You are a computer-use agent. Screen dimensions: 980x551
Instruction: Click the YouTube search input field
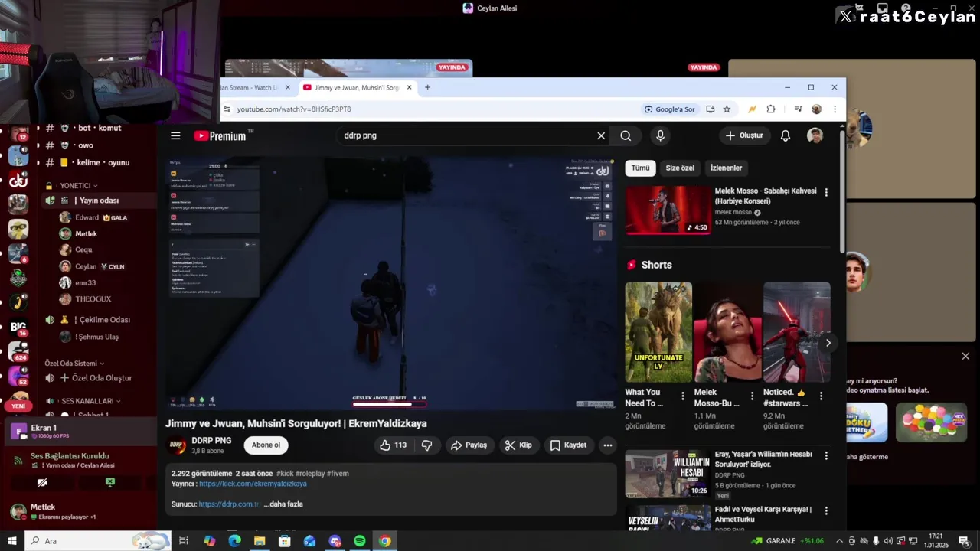point(467,135)
